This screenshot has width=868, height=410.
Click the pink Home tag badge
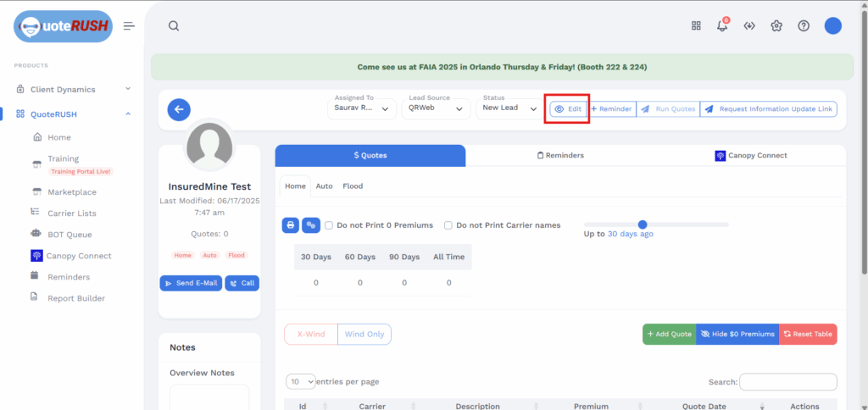click(x=183, y=255)
